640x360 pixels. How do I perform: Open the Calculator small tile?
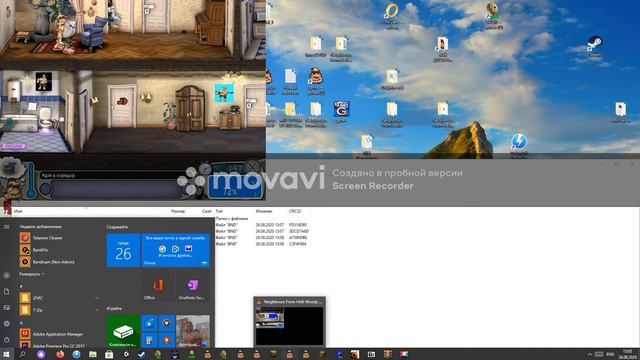tap(149, 340)
